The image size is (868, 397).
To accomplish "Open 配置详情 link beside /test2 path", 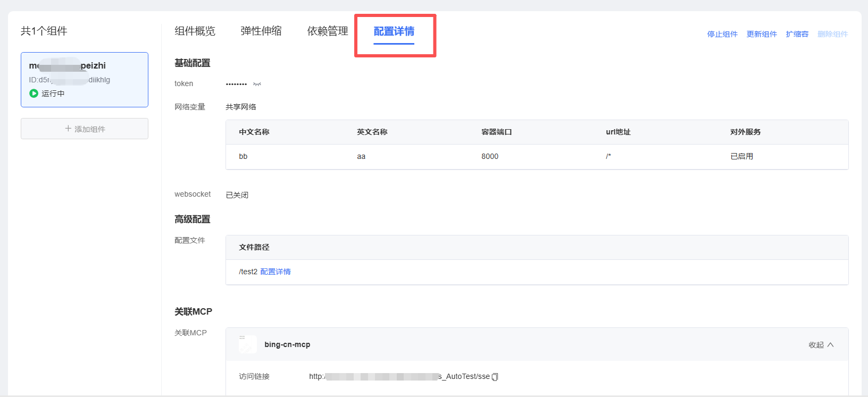I will (x=275, y=272).
